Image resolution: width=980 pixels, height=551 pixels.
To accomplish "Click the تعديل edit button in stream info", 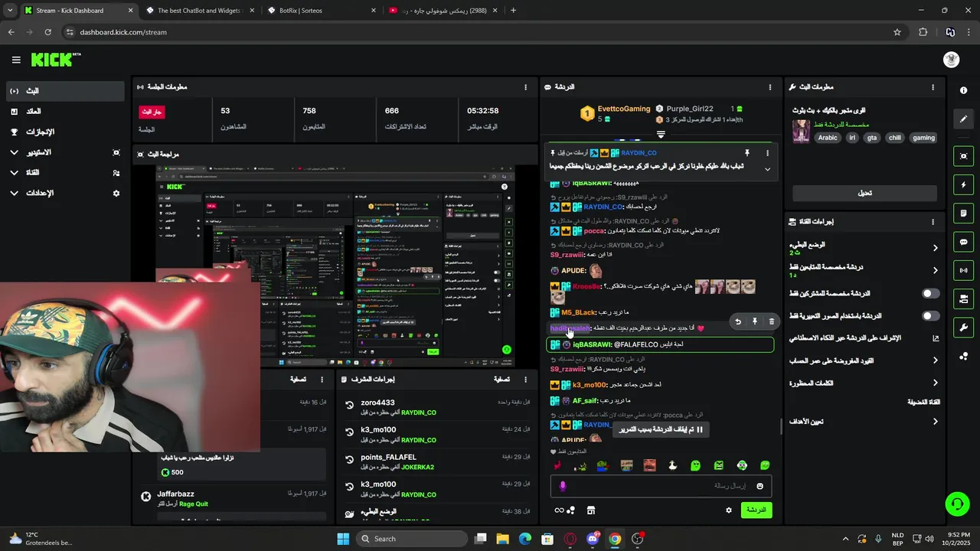I will 864,193.
